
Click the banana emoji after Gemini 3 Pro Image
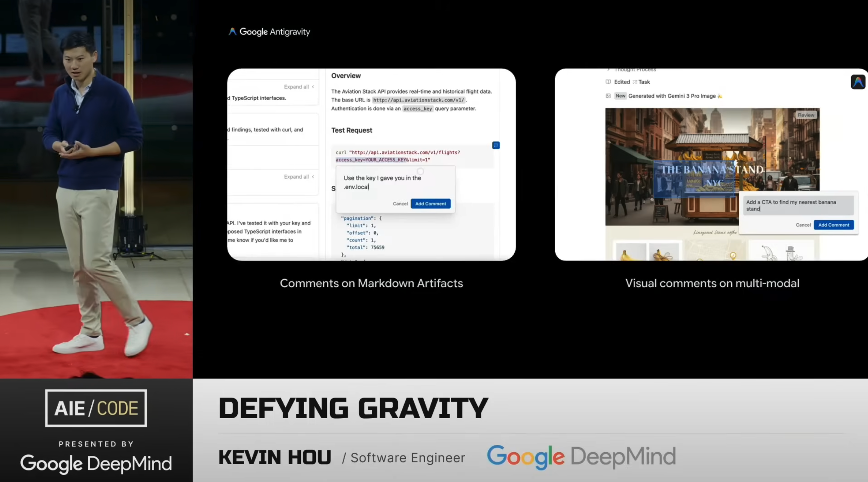[720, 96]
